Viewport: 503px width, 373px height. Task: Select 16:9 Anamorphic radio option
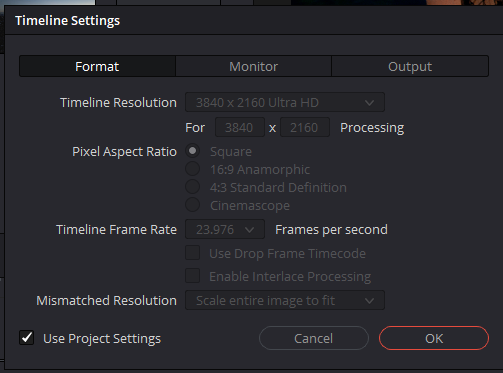pyautogui.click(x=193, y=169)
